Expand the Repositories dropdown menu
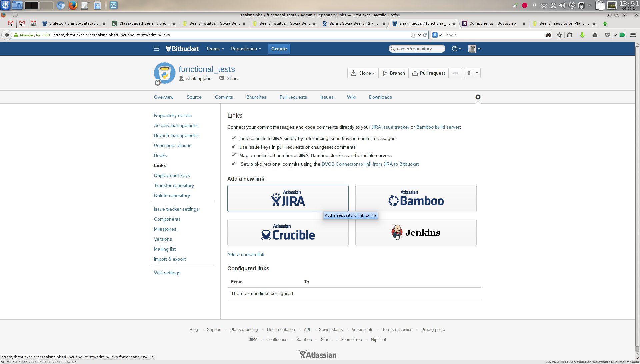 coord(246,49)
